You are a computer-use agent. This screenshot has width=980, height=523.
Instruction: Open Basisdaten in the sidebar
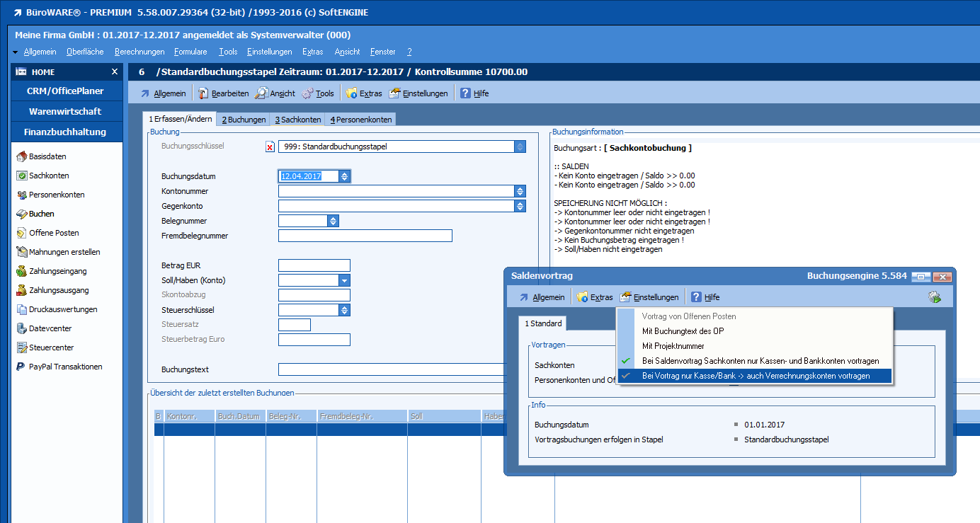coord(47,156)
